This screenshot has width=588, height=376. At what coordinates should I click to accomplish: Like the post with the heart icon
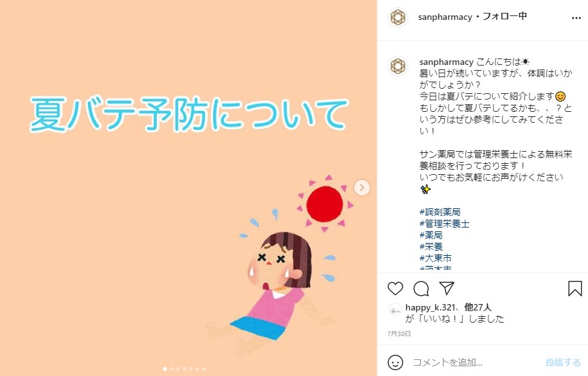tap(395, 289)
